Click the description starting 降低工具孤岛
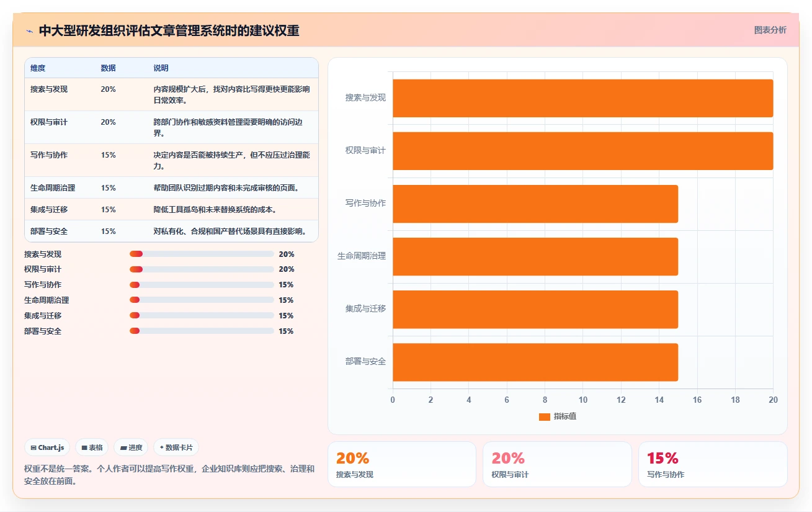Image resolution: width=812 pixels, height=512 pixels. [215, 210]
